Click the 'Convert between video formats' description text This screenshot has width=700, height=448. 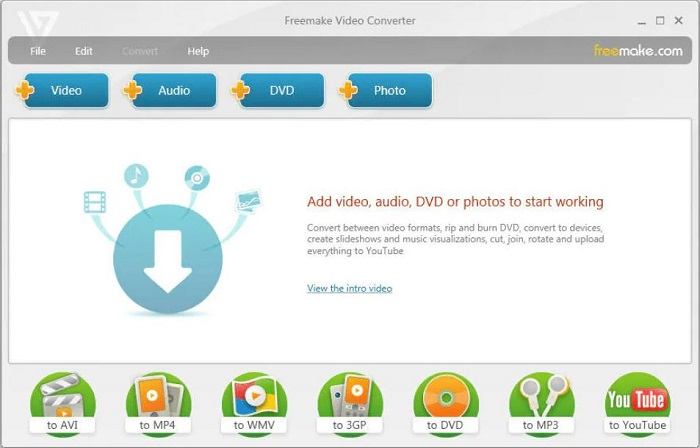coord(455,239)
